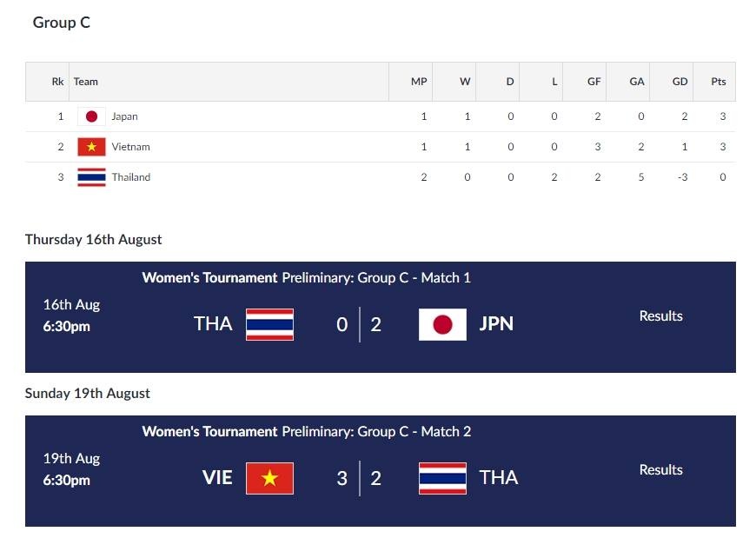The height and width of the screenshot is (538, 756).
Task: Click the Vietnam flag in Match 2
Action: (x=269, y=477)
